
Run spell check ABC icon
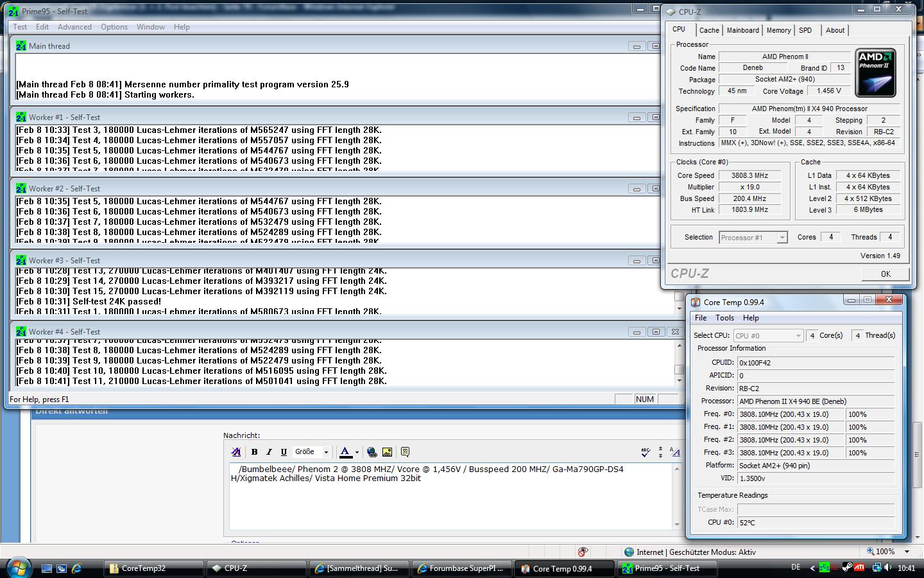click(x=646, y=452)
